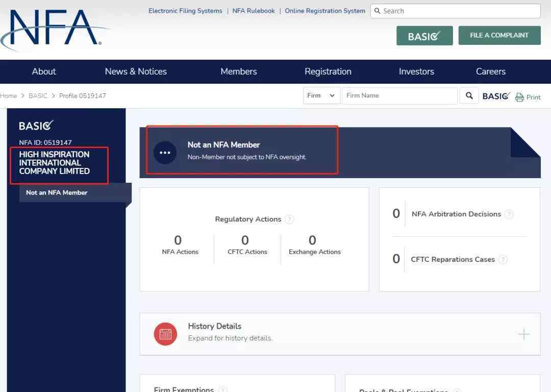Image resolution: width=551 pixels, height=392 pixels.
Task: Click the NFA Actions count
Action: click(x=178, y=240)
